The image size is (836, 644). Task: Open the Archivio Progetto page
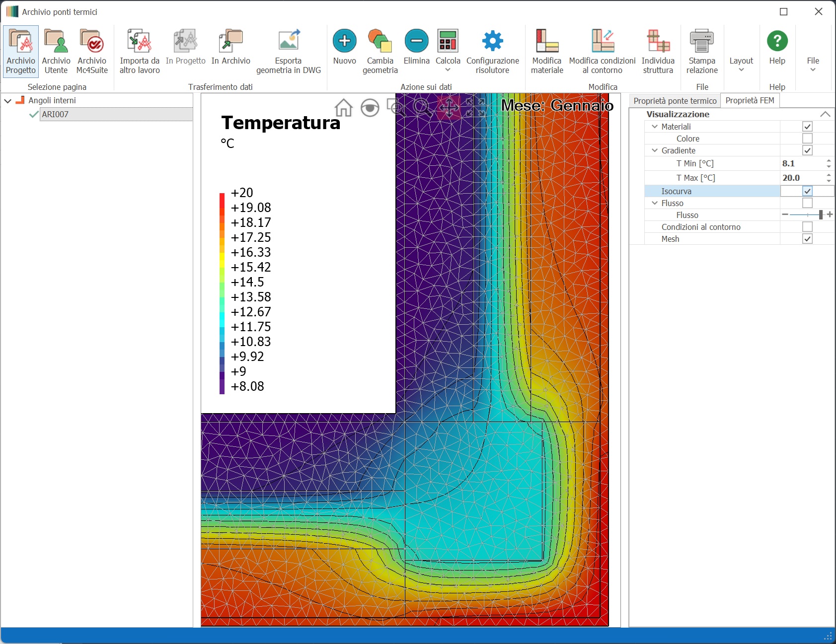[x=21, y=52]
